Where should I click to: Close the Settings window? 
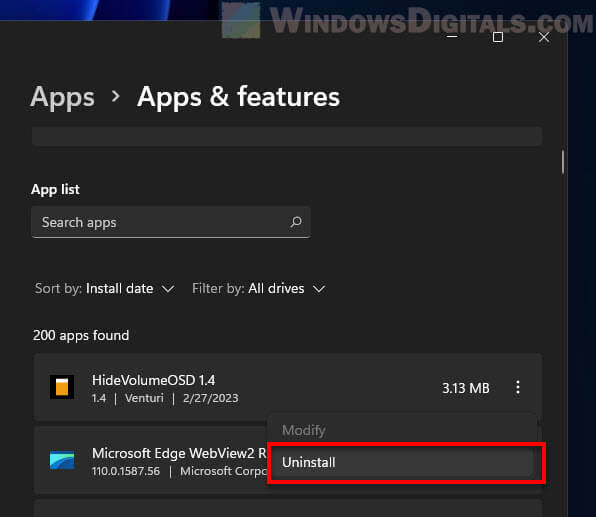pyautogui.click(x=544, y=37)
